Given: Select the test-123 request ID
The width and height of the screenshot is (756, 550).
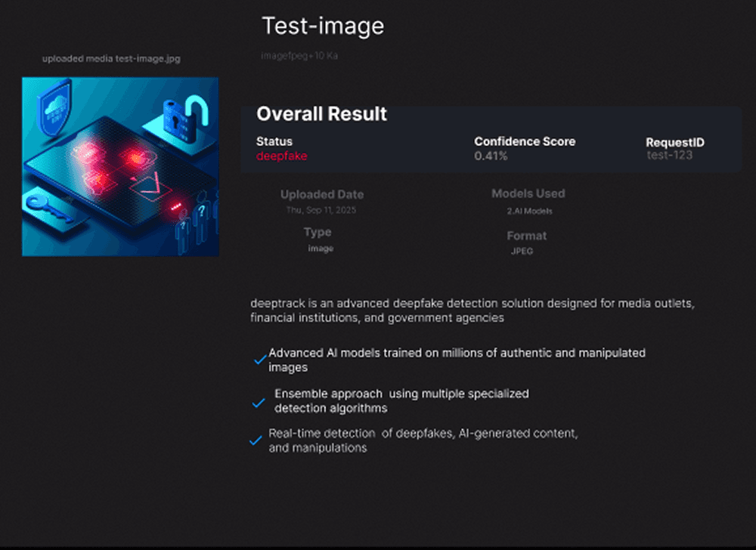Looking at the screenshot, I should tap(669, 156).
